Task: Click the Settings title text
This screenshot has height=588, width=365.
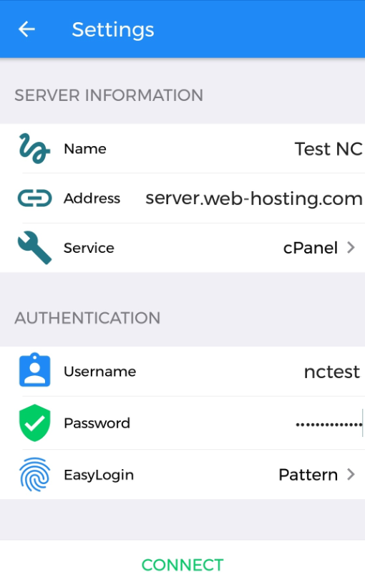Action: coord(113,30)
